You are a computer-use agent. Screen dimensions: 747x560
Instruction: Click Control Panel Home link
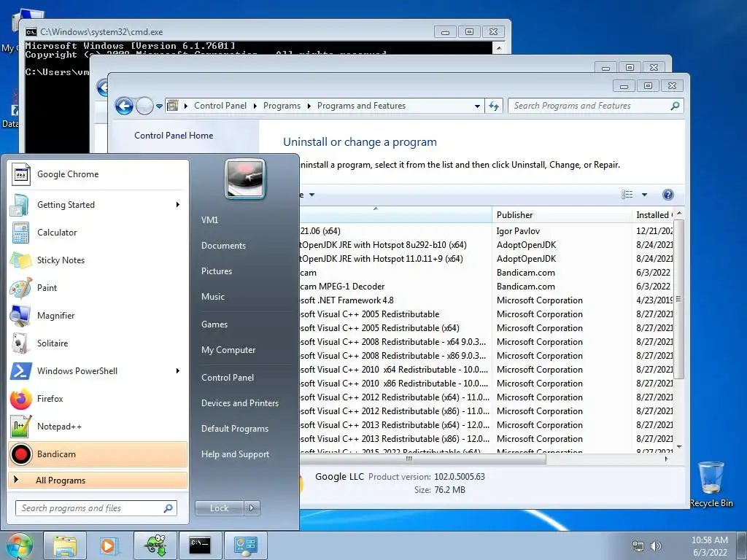pyautogui.click(x=174, y=136)
